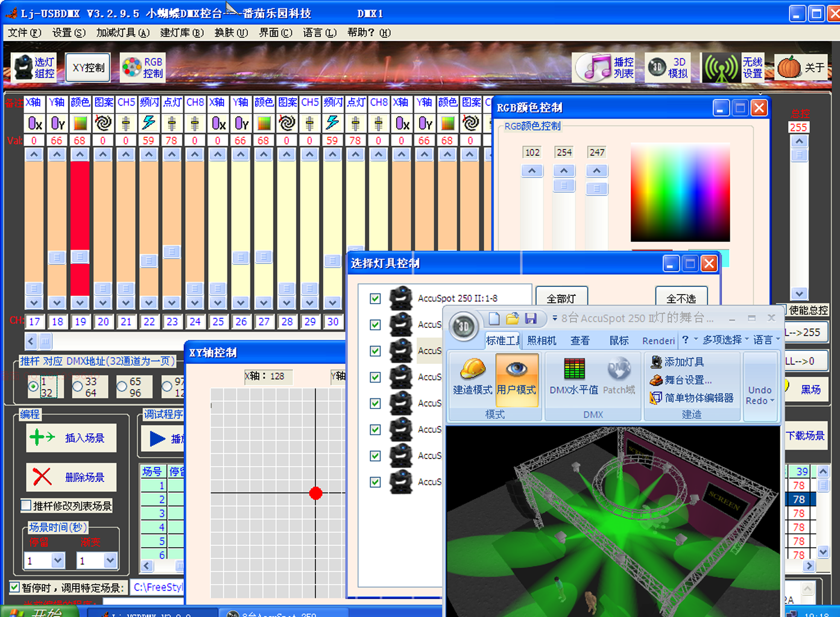Open help question mark dropdown in 3D window

(689, 340)
